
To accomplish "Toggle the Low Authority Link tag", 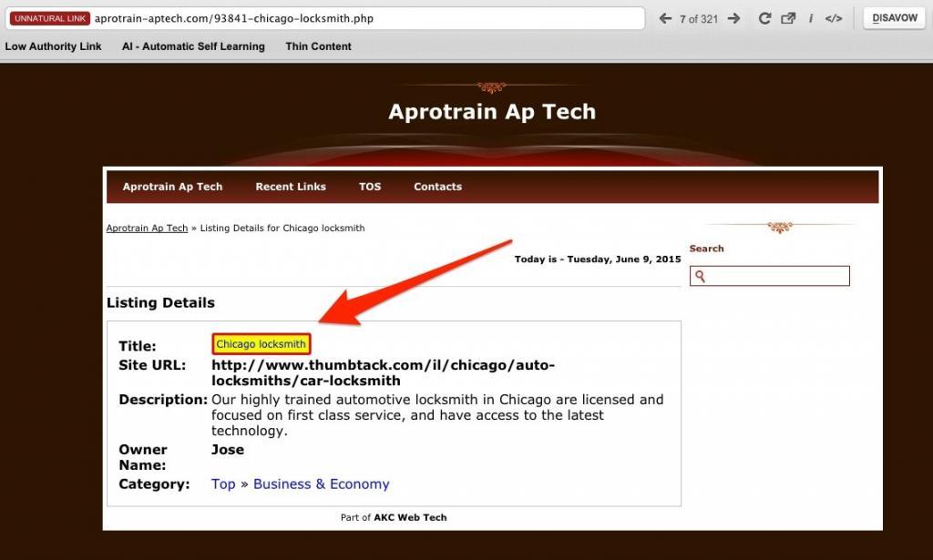I will click(53, 46).
